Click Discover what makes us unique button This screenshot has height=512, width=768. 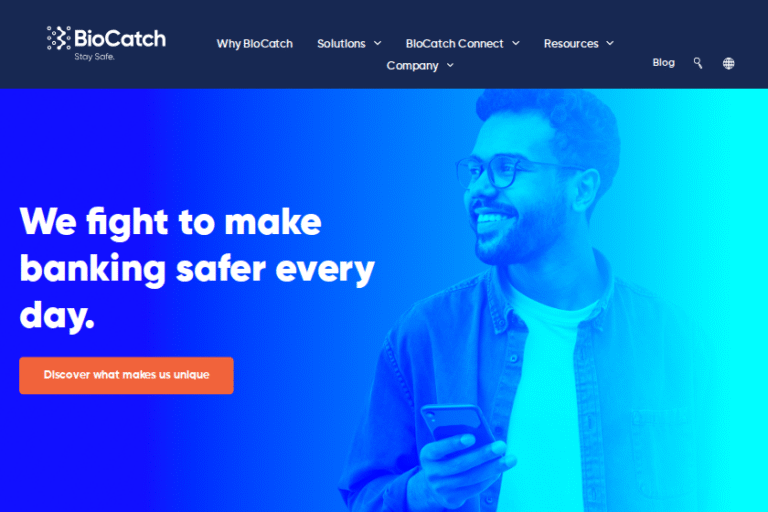[126, 375]
